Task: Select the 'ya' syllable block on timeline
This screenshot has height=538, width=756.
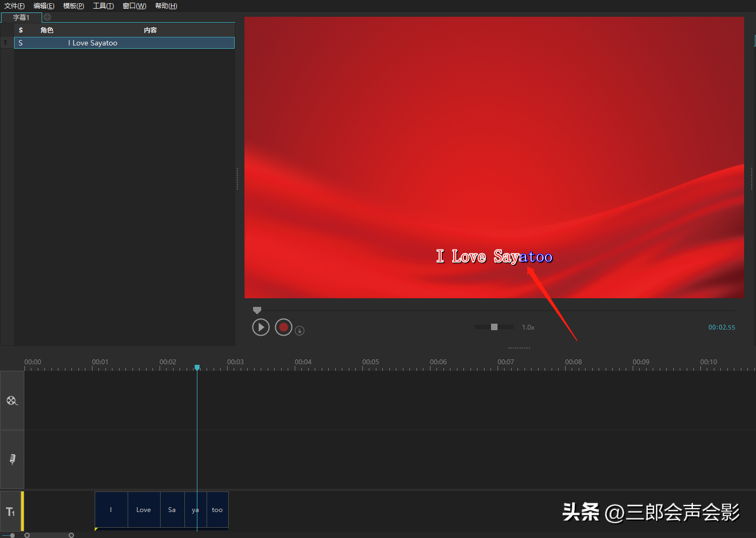Action: 196,510
